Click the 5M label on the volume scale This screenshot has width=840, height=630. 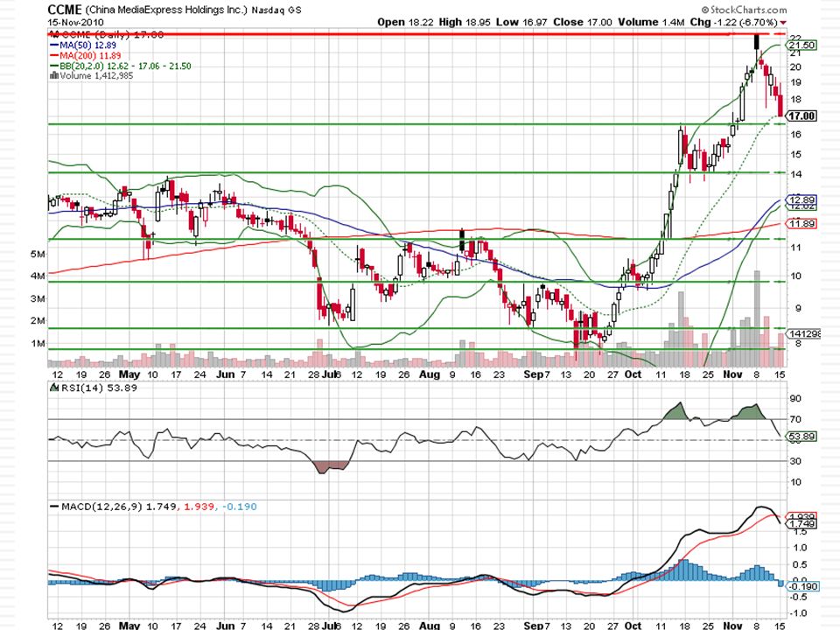tap(38, 254)
